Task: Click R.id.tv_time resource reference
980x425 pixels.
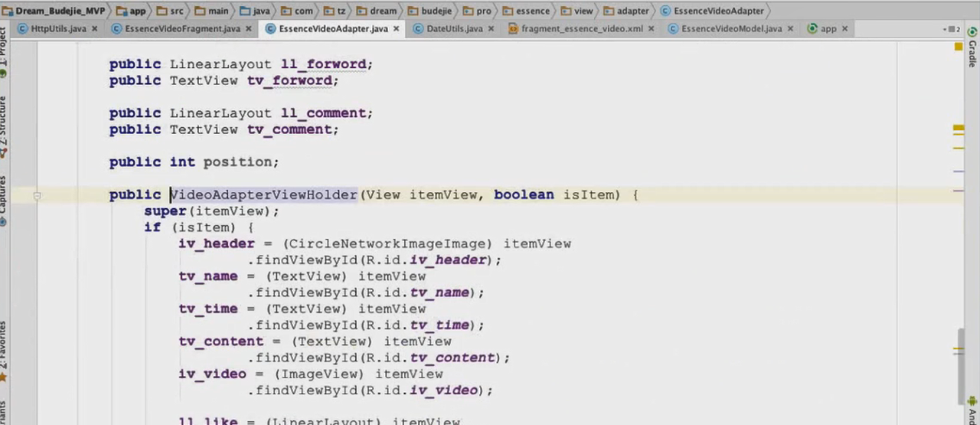Action: tap(418, 325)
